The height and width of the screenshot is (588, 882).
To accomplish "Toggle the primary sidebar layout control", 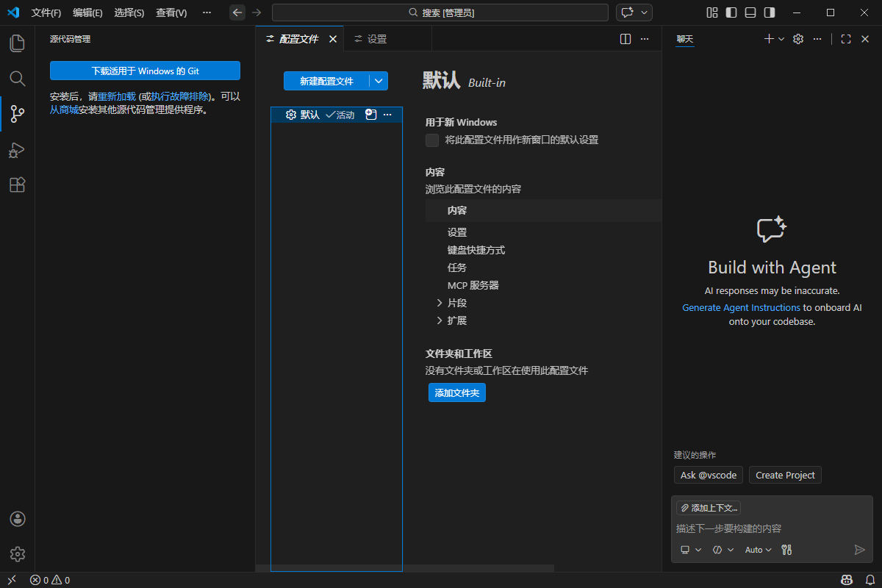I will pos(730,12).
